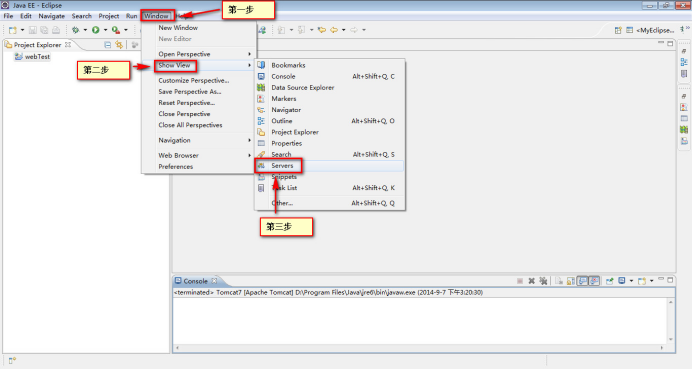Click Console horizontal scrollbar right arrow
Viewport: 692px width, 369px height.
[x=662, y=348]
